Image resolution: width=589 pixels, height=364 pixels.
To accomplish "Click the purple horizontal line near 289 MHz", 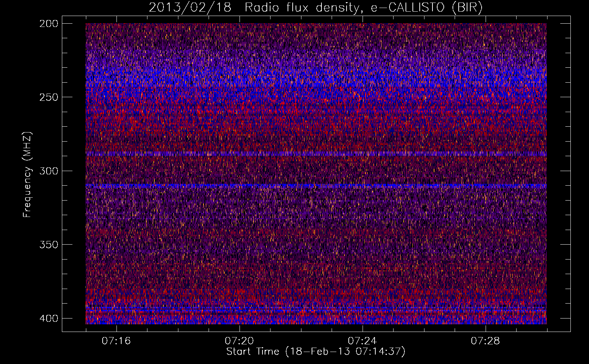I will coord(316,154).
